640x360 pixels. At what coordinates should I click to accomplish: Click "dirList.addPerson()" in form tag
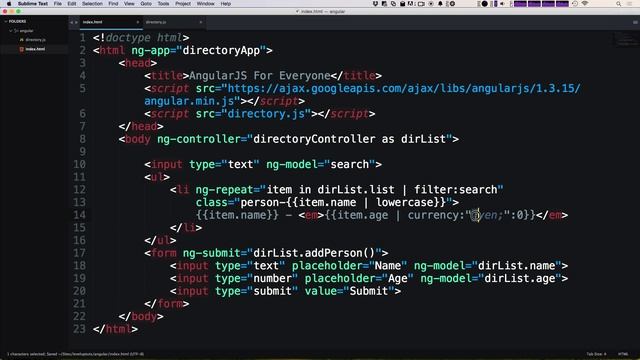314,253
